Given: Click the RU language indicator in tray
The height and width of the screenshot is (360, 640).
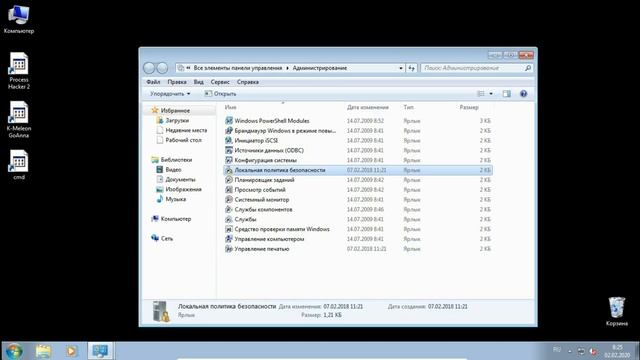Looking at the screenshot, I should point(557,350).
